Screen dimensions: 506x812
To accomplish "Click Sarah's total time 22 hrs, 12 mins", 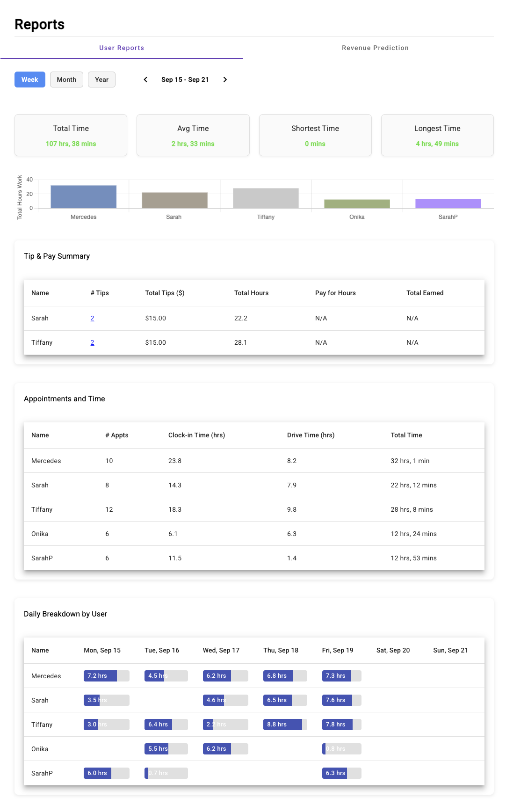I will click(x=414, y=485).
